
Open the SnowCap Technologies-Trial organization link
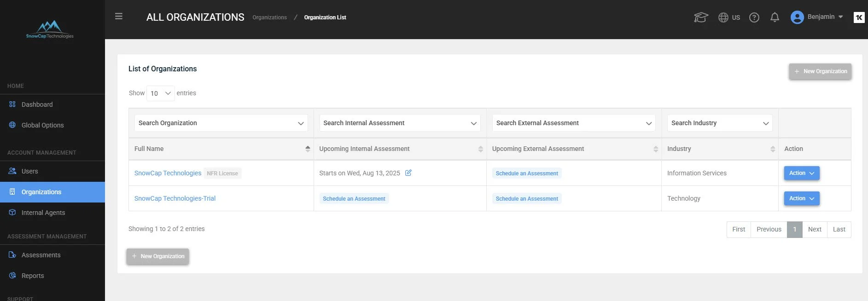tap(175, 198)
